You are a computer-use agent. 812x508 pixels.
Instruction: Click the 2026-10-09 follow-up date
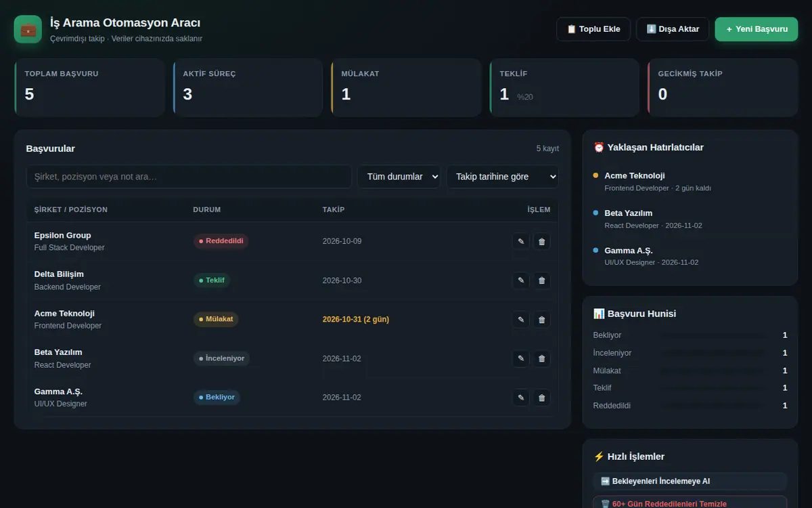pyautogui.click(x=342, y=241)
